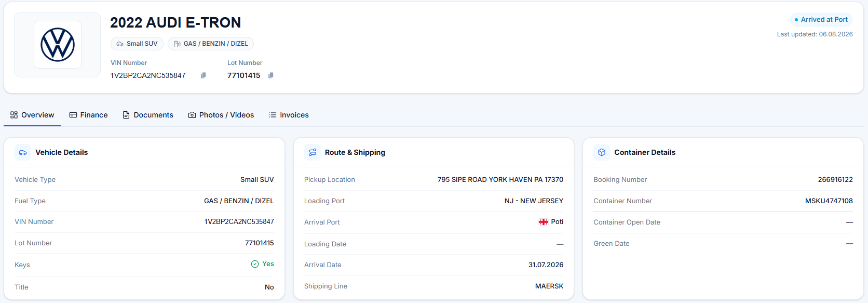Click the Invoices list icon

[x=273, y=115]
